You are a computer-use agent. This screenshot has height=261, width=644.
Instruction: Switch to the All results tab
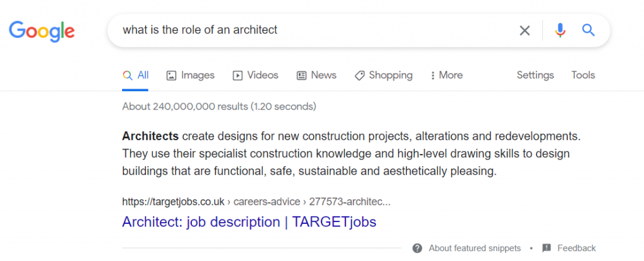pos(136,75)
